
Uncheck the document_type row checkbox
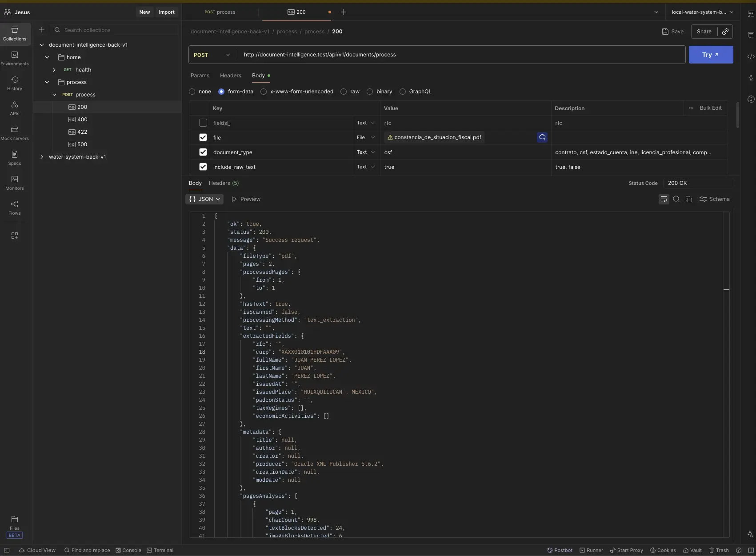click(203, 152)
